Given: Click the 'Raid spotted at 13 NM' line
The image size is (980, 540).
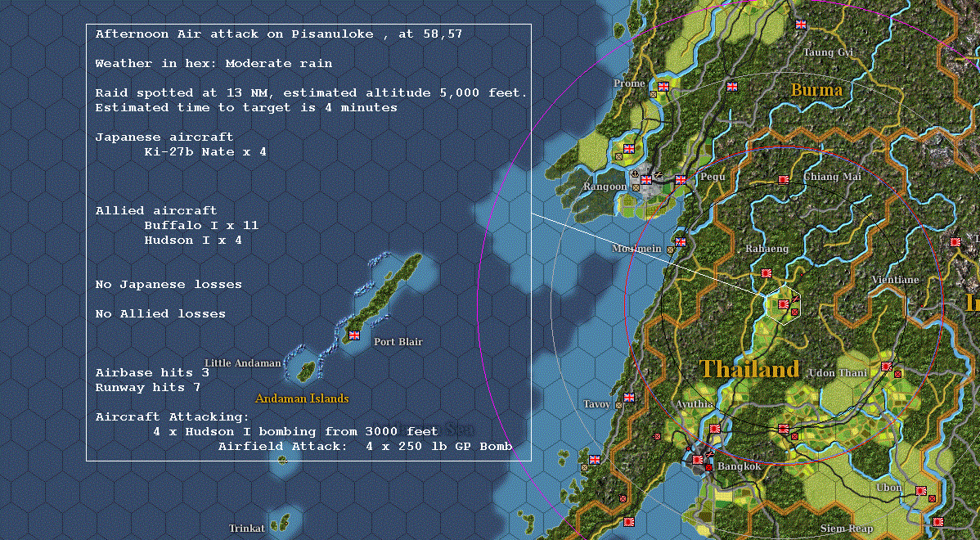Looking at the screenshot, I should pyautogui.click(x=311, y=92).
